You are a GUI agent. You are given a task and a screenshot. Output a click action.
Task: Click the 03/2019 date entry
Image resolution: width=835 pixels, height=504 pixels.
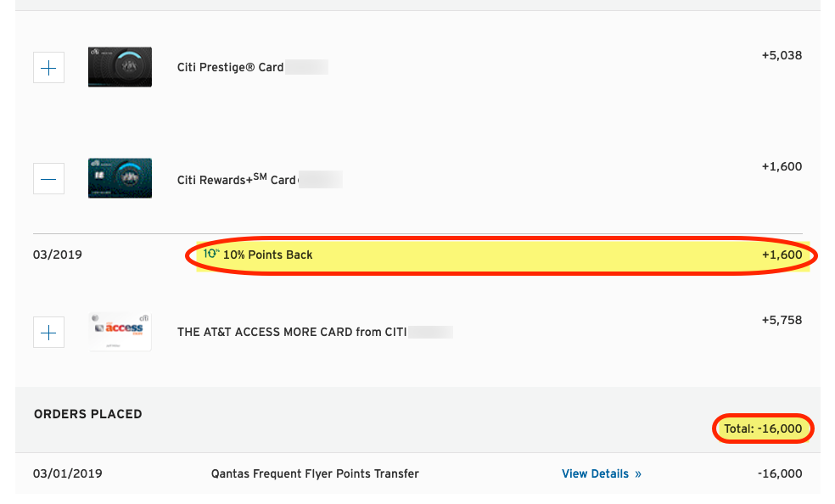(x=58, y=255)
